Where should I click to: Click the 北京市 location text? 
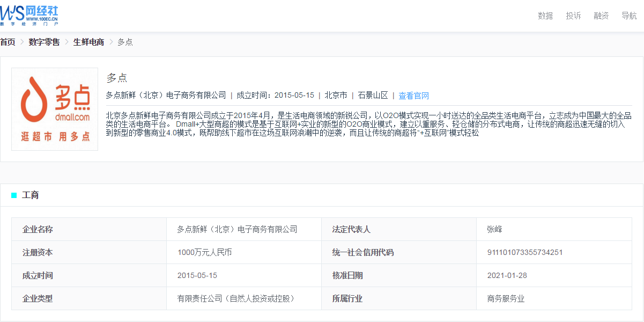pyautogui.click(x=336, y=95)
